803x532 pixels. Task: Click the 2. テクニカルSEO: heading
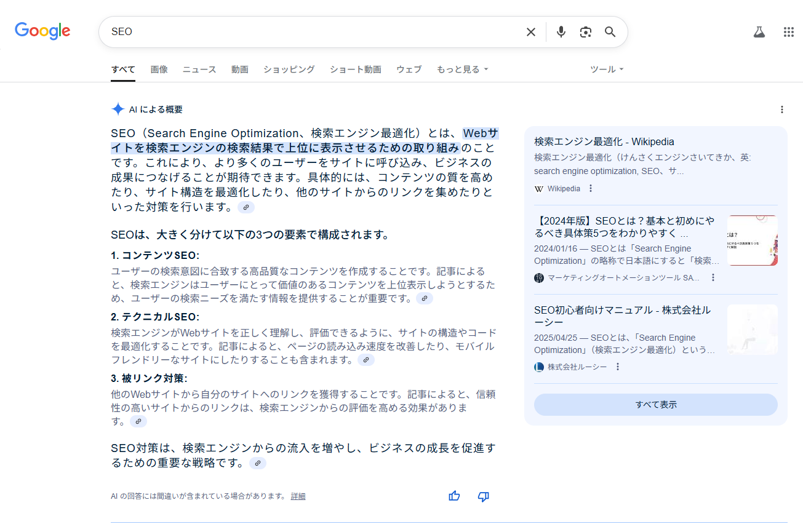[155, 317]
